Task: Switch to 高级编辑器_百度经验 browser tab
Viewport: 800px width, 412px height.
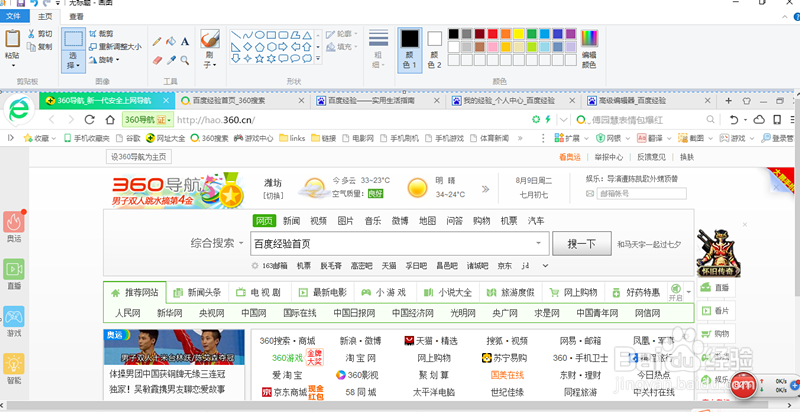Action: pyautogui.click(x=649, y=100)
